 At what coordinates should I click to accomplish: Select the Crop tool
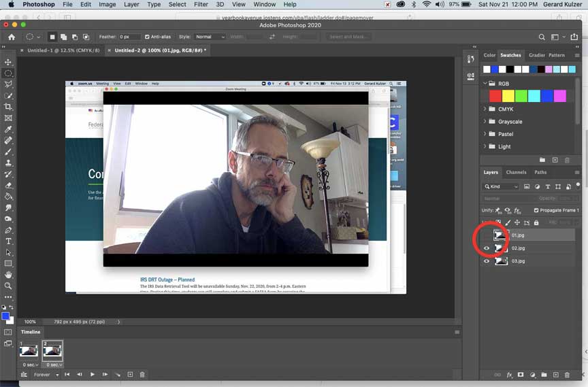pyautogui.click(x=8, y=107)
